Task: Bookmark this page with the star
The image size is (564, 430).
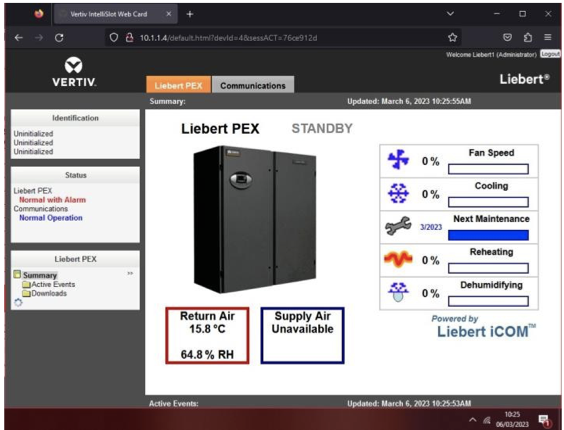Action: (x=452, y=37)
